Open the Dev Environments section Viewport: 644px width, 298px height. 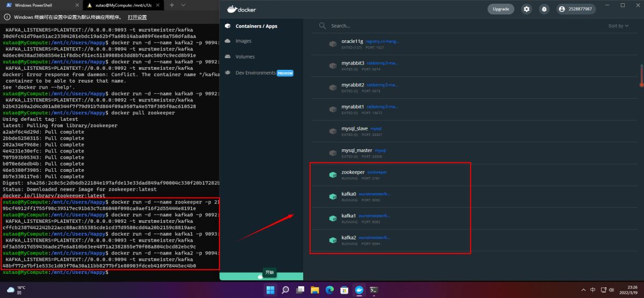(x=255, y=73)
